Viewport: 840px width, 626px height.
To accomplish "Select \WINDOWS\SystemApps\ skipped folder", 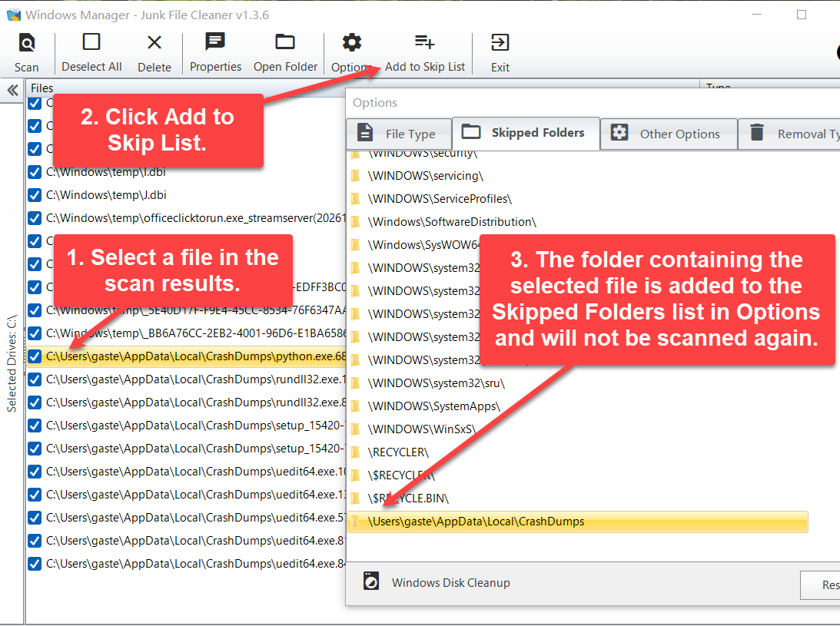I will pyautogui.click(x=433, y=406).
